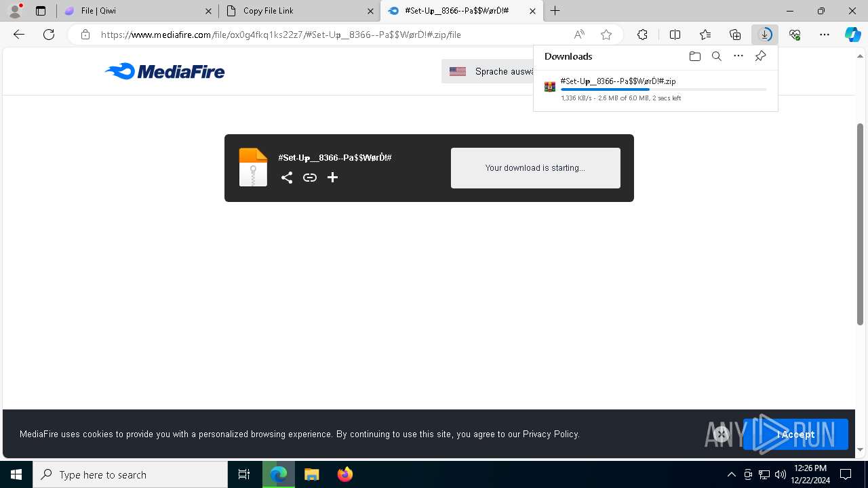Screen dimensions: 868x488
Task: Open the Read aloud icon
Action: click(x=579, y=35)
